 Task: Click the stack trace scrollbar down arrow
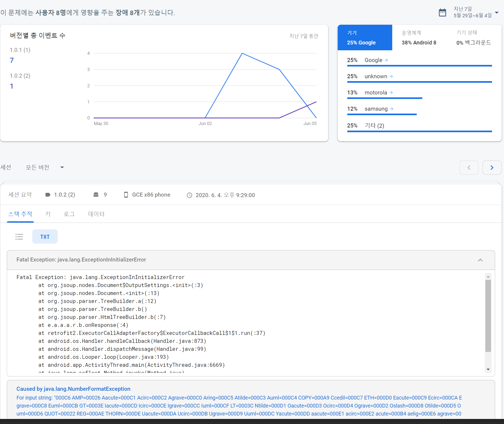tap(488, 369)
